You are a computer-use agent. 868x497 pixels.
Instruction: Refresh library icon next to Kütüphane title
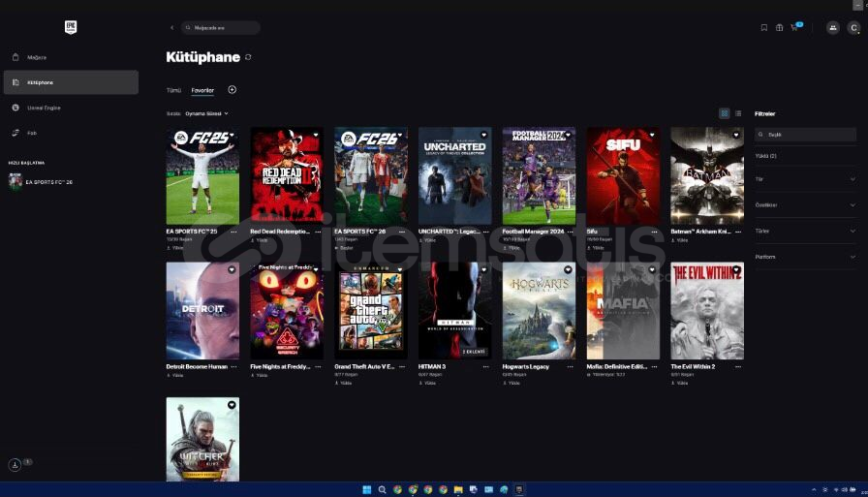pos(249,57)
